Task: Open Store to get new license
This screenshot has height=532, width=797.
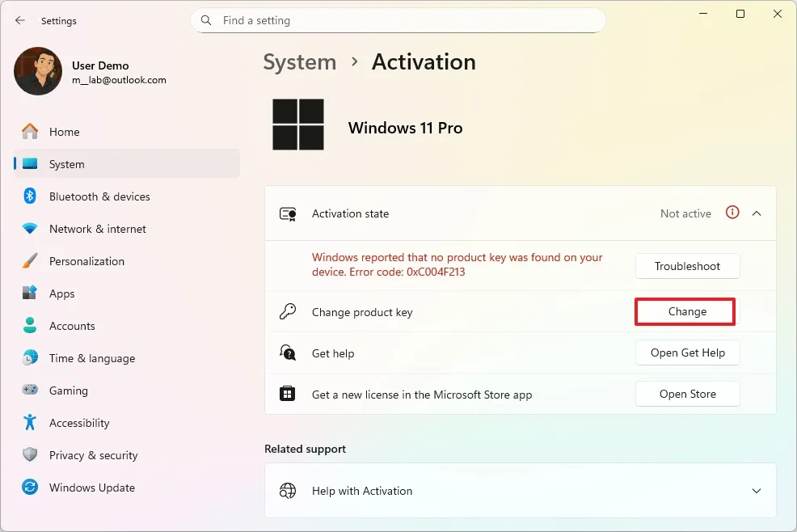Action: [687, 394]
